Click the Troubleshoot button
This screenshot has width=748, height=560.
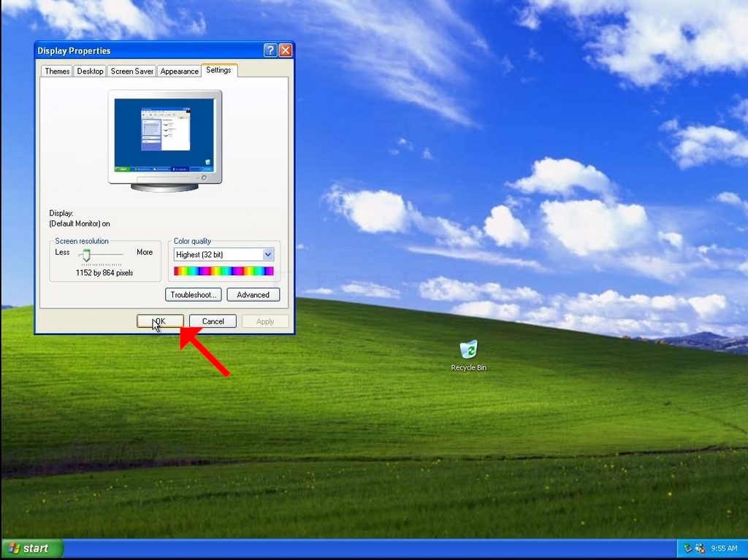[x=193, y=295]
